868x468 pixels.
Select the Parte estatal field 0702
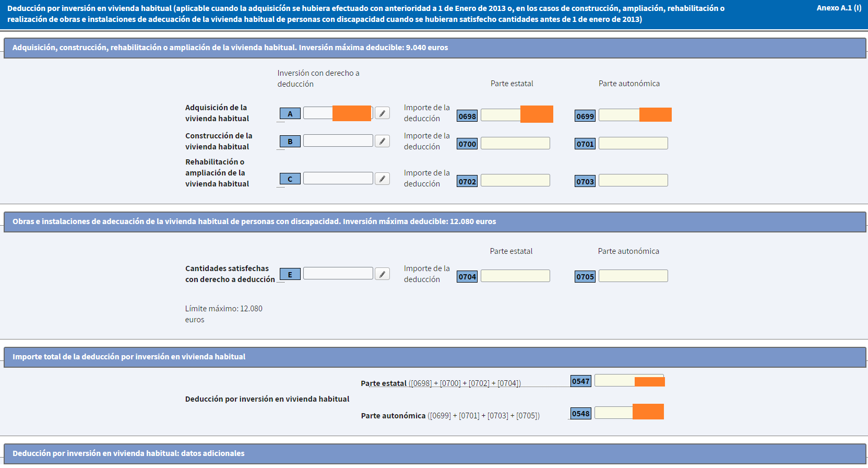pyautogui.click(x=515, y=181)
